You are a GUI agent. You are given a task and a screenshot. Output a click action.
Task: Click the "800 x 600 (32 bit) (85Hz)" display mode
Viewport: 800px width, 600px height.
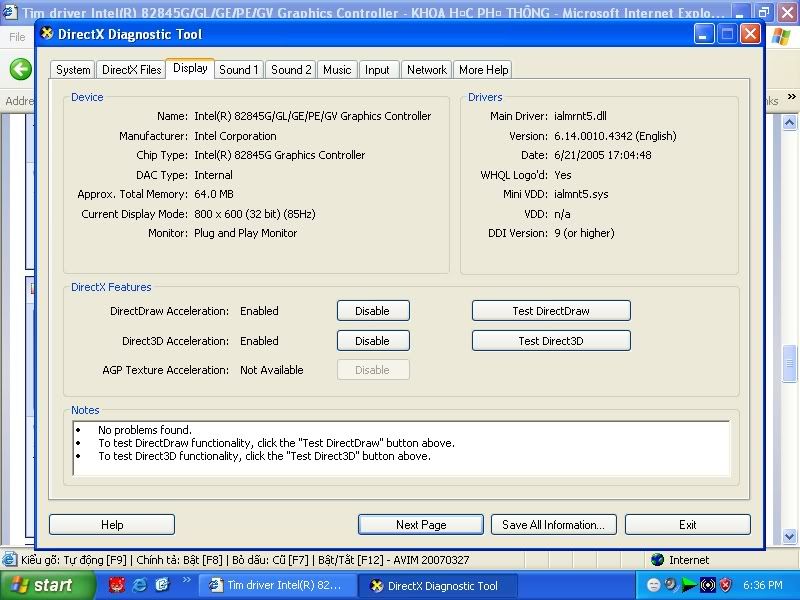pyautogui.click(x=255, y=214)
